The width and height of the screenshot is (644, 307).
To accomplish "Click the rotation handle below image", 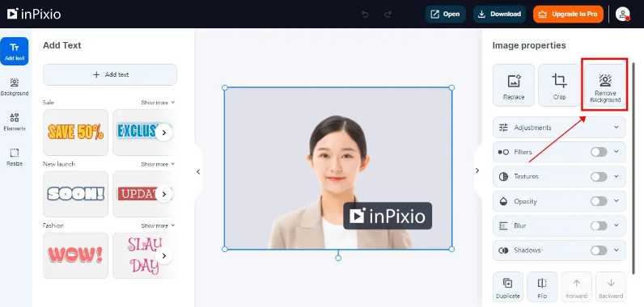I will pyautogui.click(x=338, y=258).
